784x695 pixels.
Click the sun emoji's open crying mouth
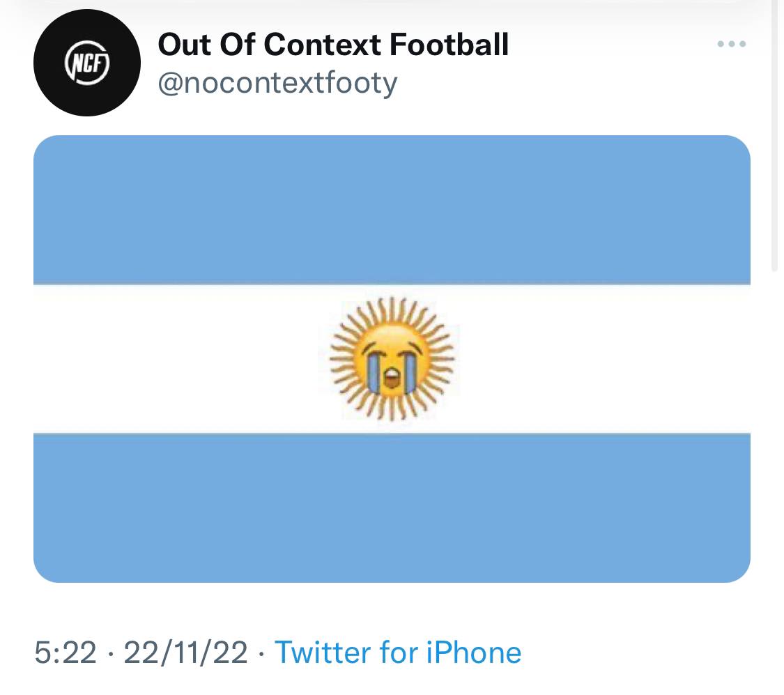pos(392,380)
